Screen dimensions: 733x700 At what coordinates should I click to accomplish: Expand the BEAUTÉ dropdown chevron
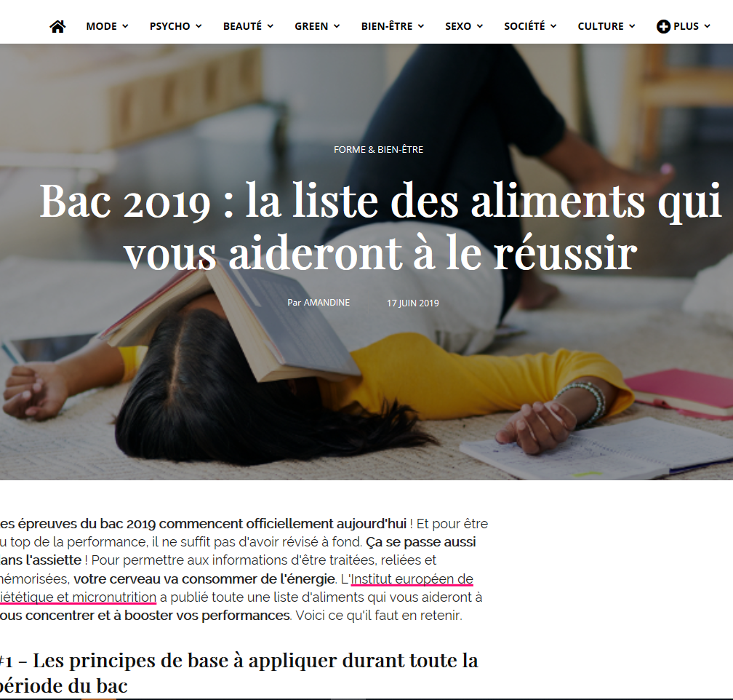pyautogui.click(x=271, y=26)
